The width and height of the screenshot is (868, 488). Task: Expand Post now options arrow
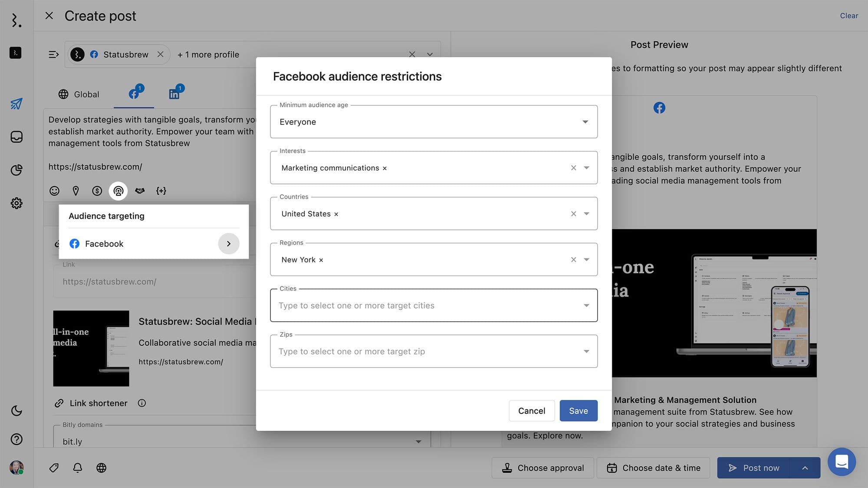click(x=805, y=468)
